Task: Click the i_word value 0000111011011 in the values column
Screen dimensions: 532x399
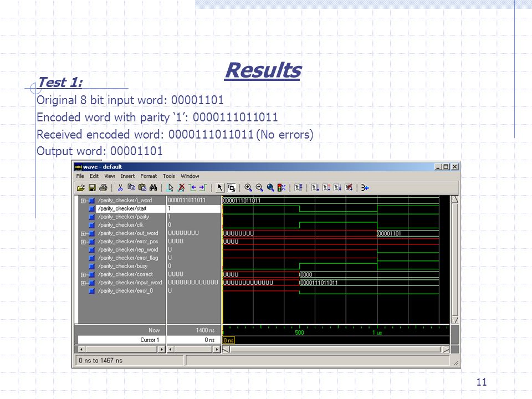Action: pyautogui.click(x=187, y=200)
